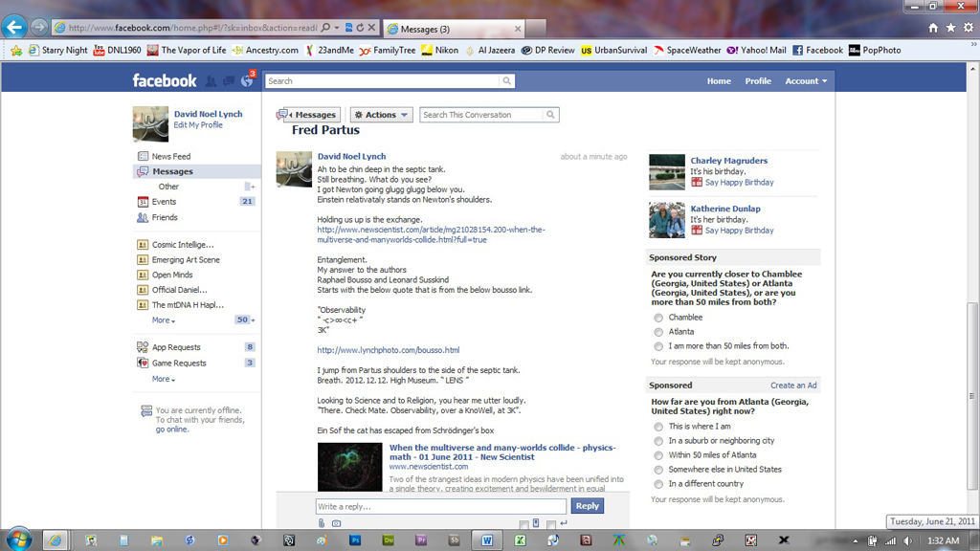This screenshot has width=980, height=551.
Task: Expand More under the groups list
Action: 163,320
